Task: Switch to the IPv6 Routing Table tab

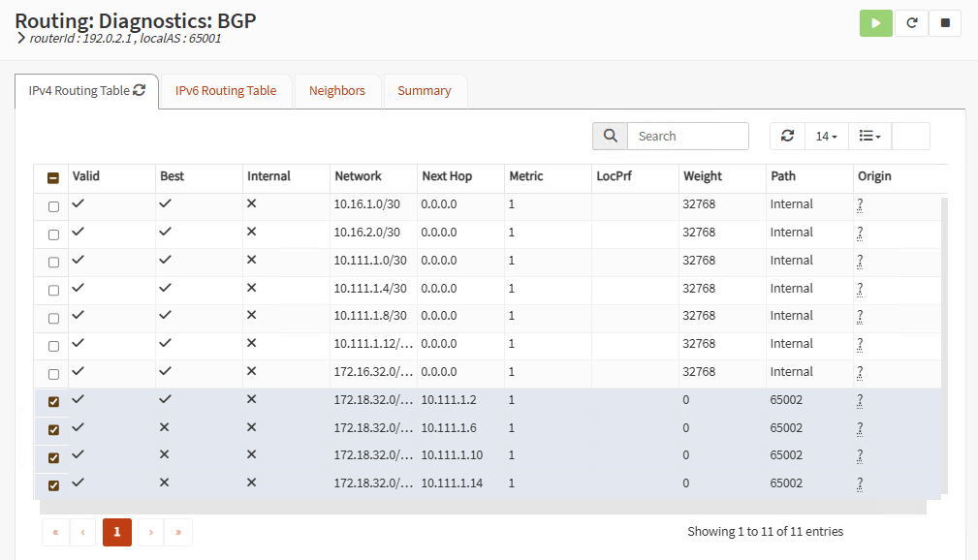Action: pos(226,91)
